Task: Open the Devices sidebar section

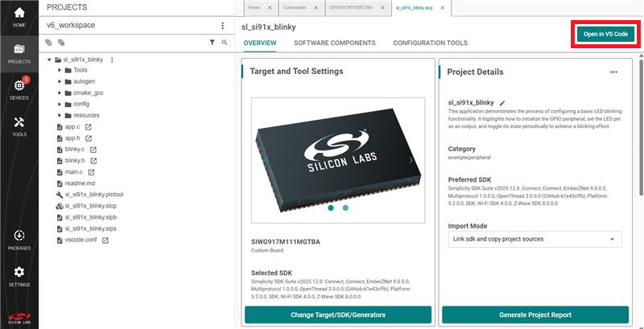Action: (19, 90)
